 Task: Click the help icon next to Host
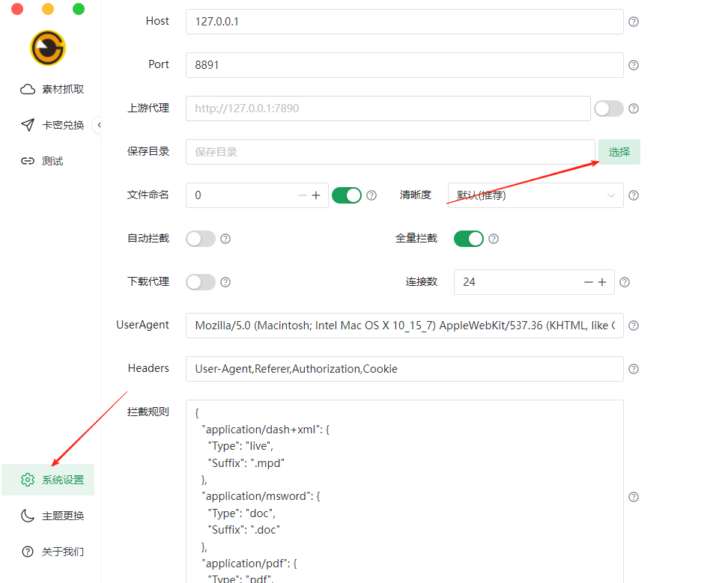[634, 22]
